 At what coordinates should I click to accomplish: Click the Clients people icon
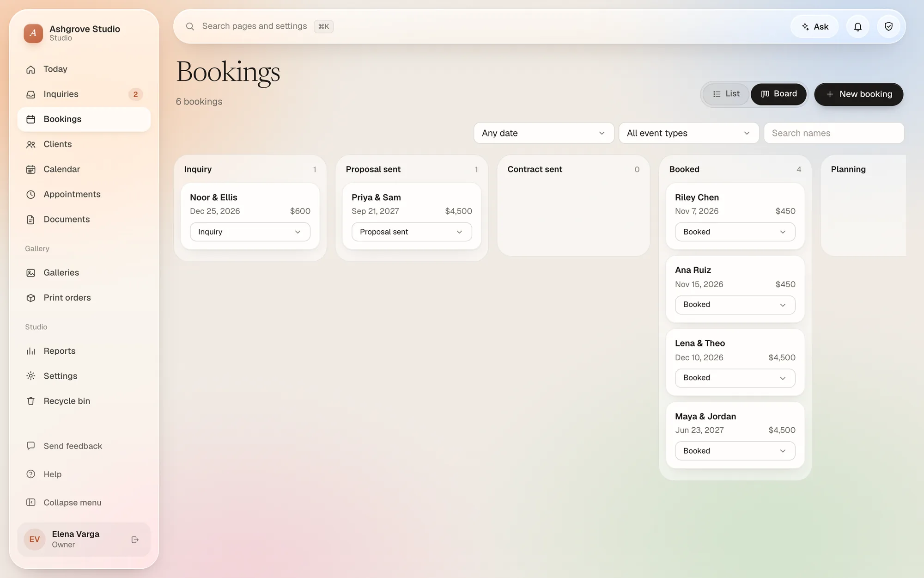pyautogui.click(x=31, y=144)
